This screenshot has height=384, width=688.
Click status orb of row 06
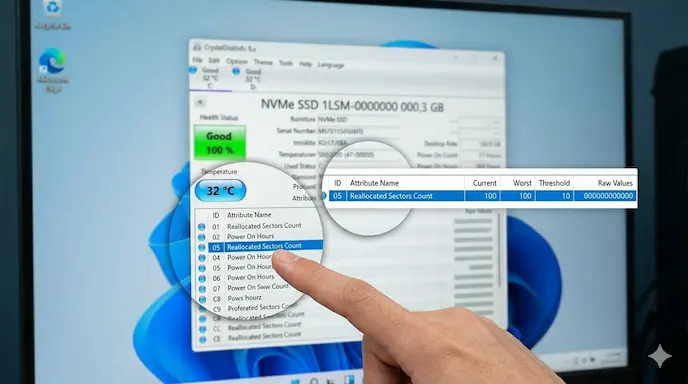pyautogui.click(x=202, y=279)
